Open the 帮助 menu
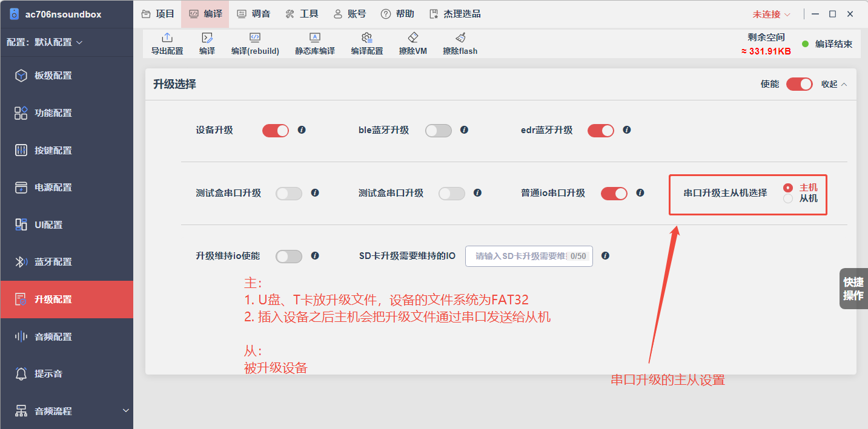 tap(397, 14)
